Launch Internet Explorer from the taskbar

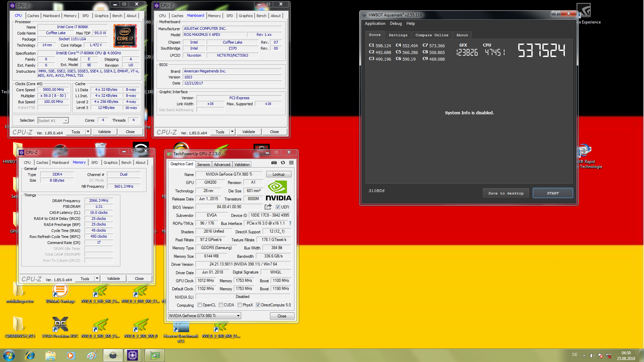click(x=30, y=355)
